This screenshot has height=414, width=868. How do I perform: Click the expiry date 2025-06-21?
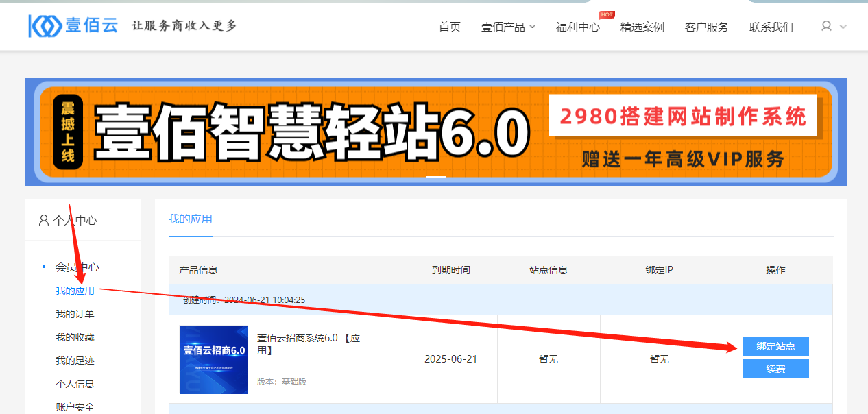pos(451,359)
